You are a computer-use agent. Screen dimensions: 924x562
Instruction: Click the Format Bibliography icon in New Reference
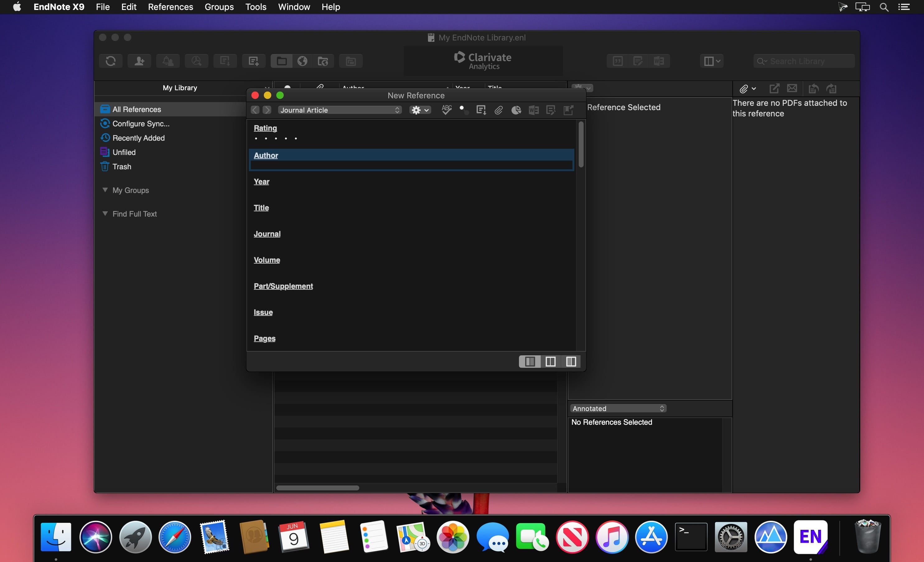pyautogui.click(x=551, y=110)
